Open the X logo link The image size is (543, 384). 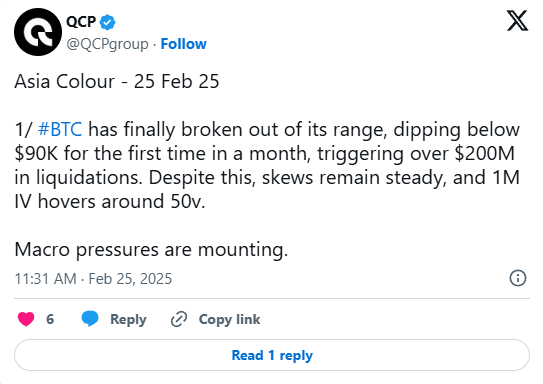coord(517,21)
